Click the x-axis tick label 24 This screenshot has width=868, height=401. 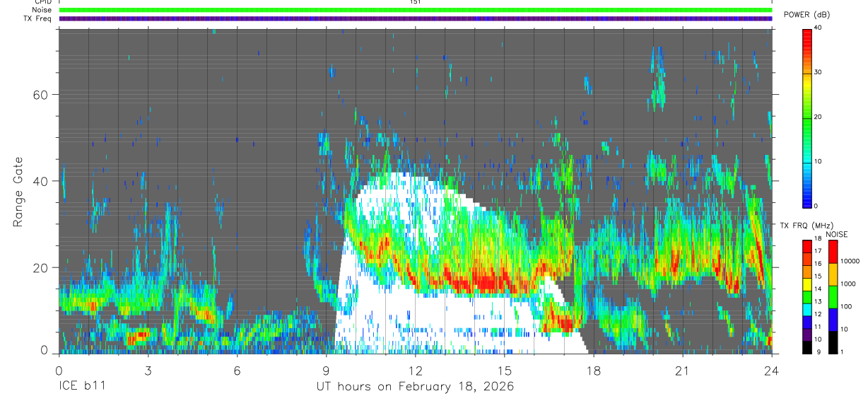(772, 370)
